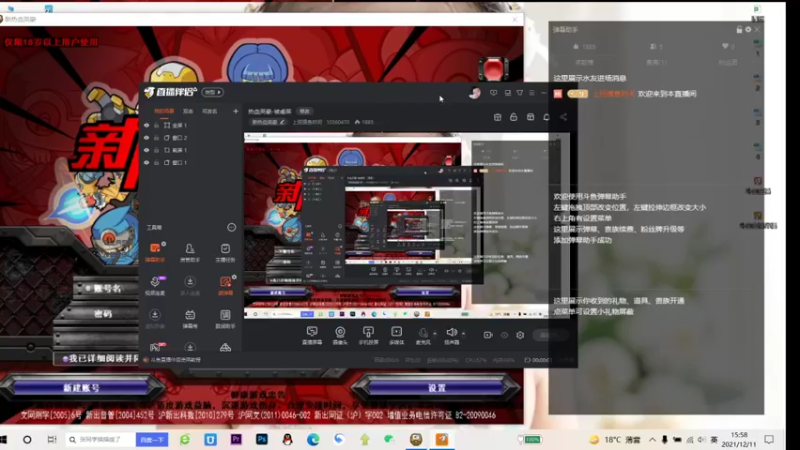Click the start-live button in the bottom right corner

point(553,335)
